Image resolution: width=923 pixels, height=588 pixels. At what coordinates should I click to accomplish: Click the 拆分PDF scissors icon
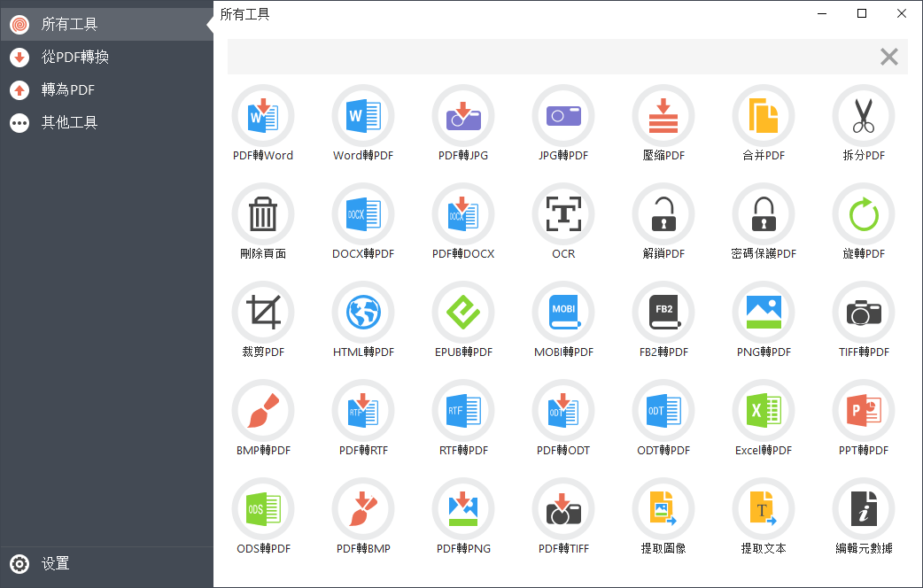coord(864,116)
